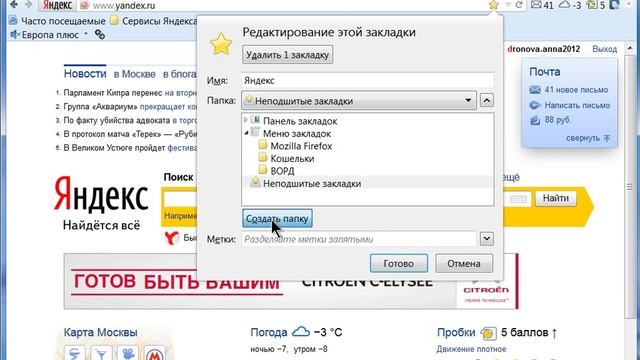This screenshot has width=640, height=360.
Task: Click the browser back arrow
Action: pos(14,4)
